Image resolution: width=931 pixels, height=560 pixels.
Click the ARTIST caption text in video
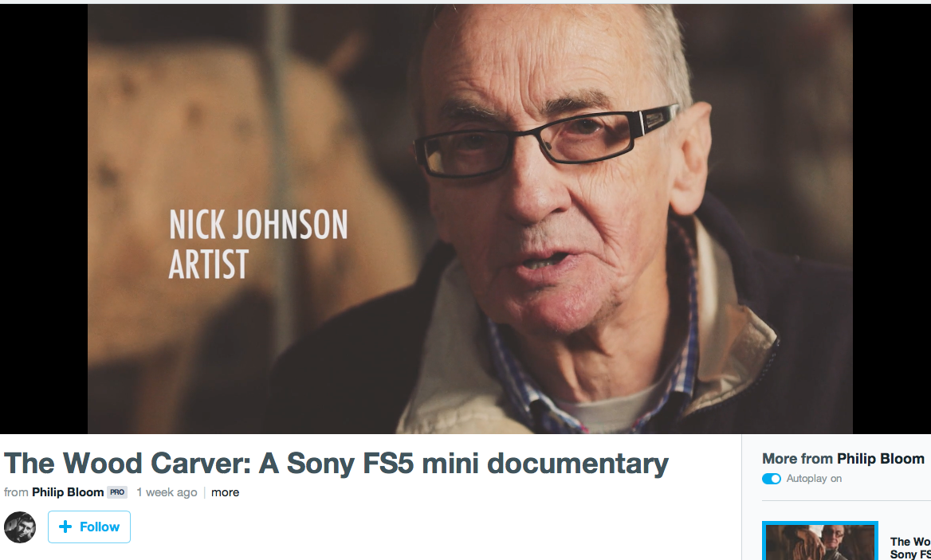pyautogui.click(x=208, y=264)
